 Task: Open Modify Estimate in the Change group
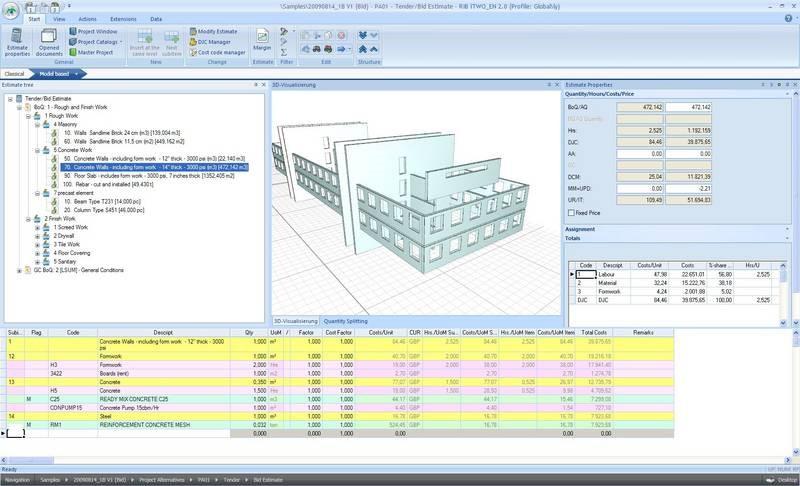point(213,32)
